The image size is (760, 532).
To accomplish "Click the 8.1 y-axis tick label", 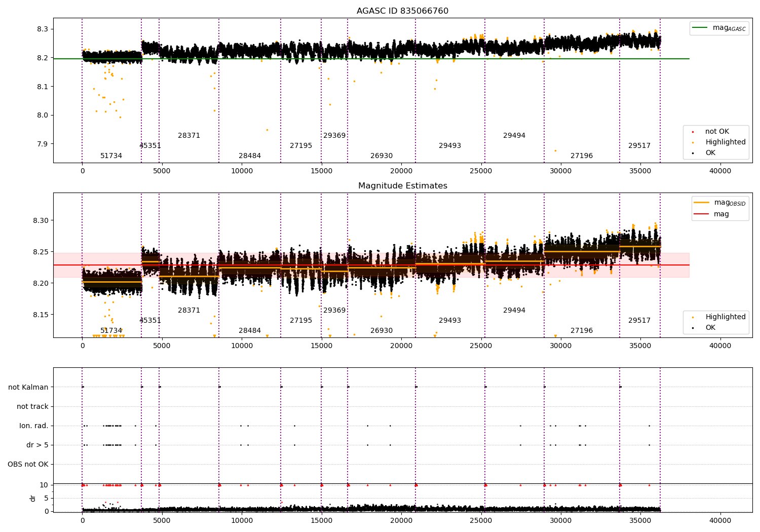I will click(x=43, y=87).
